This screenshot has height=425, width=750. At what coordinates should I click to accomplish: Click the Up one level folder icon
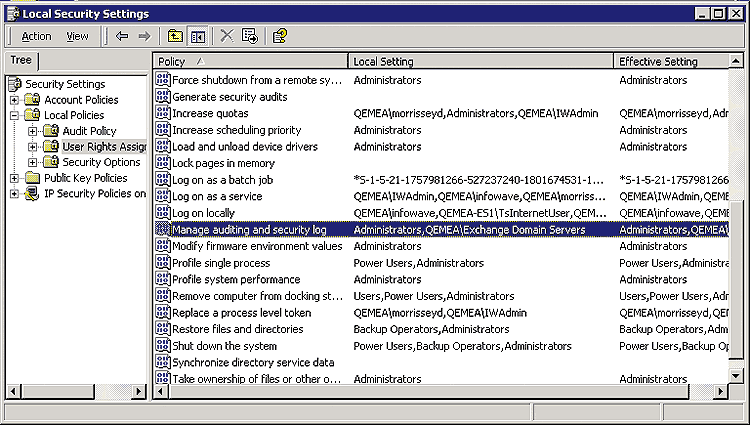click(175, 36)
